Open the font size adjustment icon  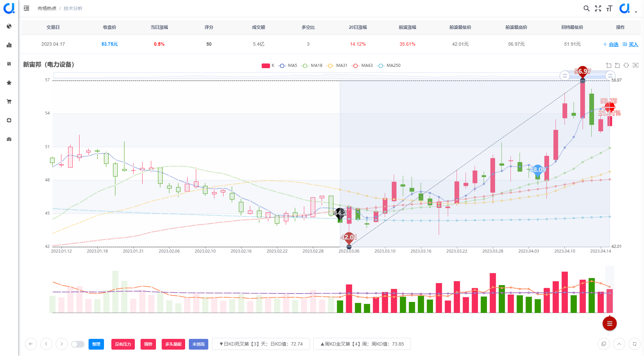pos(609,8)
